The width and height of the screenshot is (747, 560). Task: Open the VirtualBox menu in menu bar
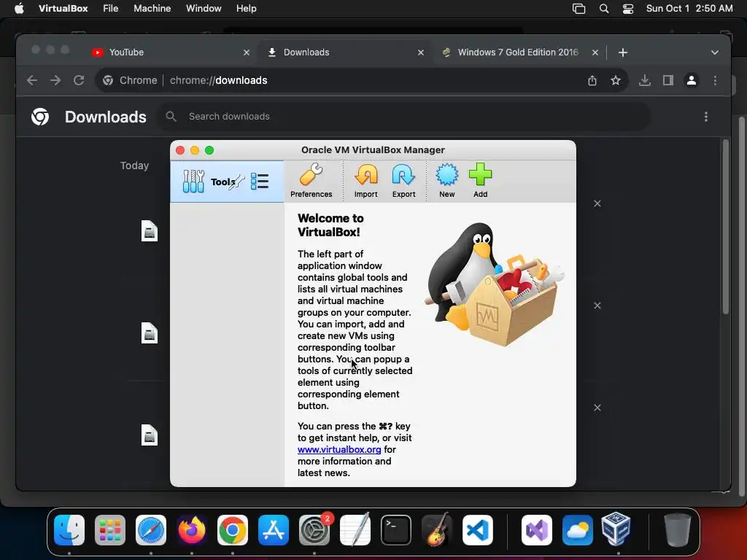(x=63, y=9)
